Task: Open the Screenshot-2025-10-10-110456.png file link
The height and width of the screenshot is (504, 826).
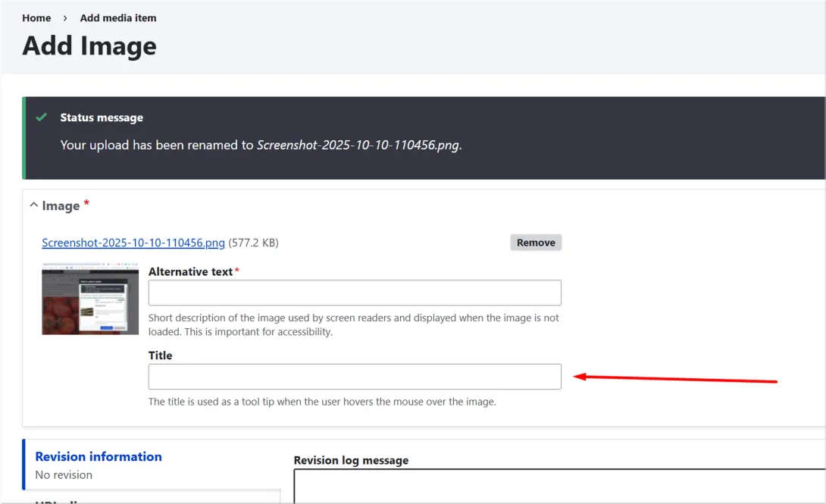Action: tap(133, 243)
